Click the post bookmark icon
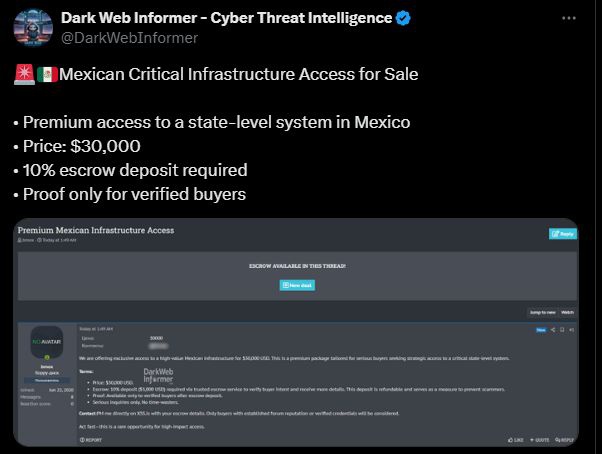 pos(562,328)
